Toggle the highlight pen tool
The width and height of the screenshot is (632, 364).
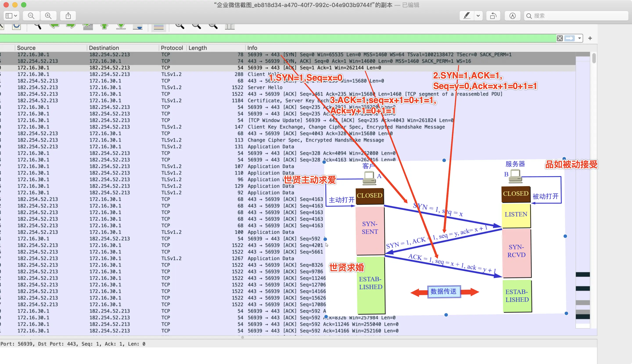click(467, 16)
